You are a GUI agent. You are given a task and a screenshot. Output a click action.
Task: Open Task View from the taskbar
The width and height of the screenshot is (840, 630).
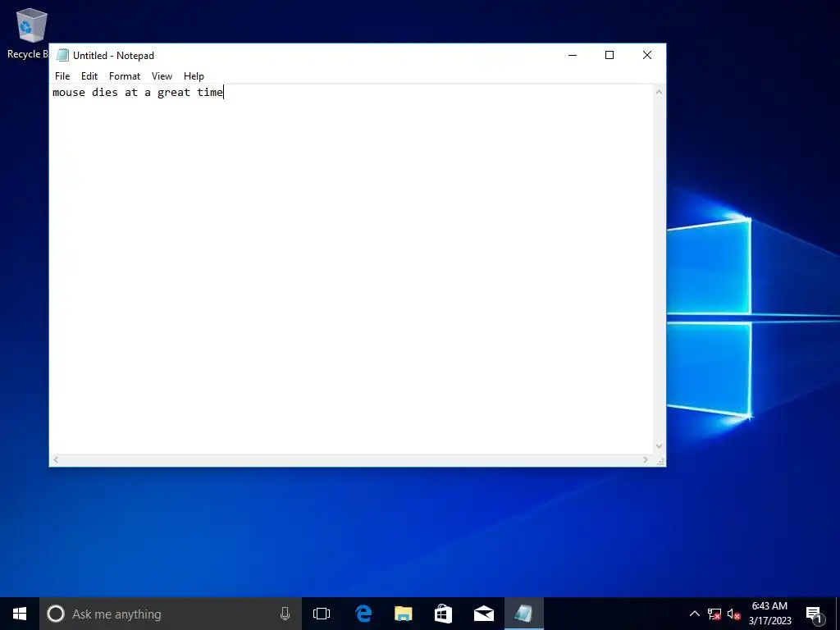coord(322,614)
